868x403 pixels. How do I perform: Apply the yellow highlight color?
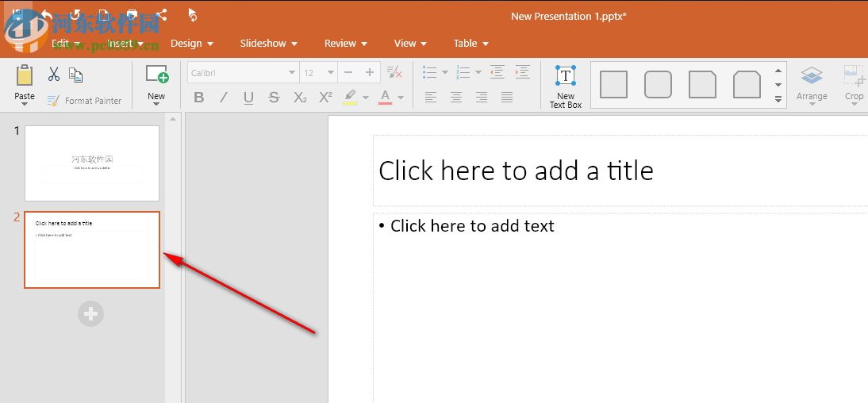coord(351,98)
